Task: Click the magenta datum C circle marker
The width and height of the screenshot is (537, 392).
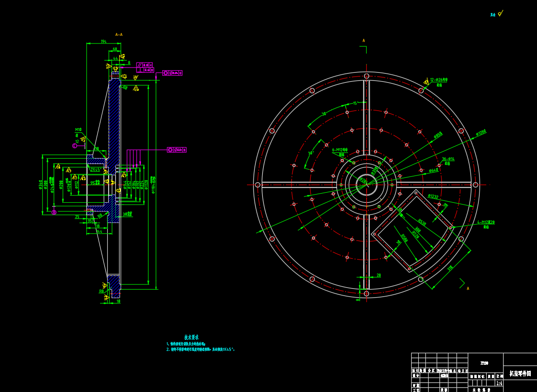Action: 75,145
